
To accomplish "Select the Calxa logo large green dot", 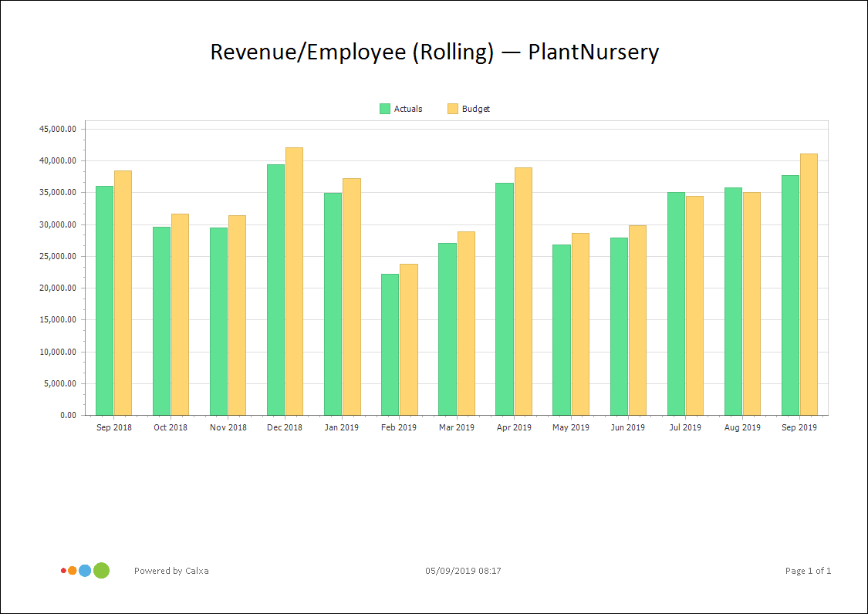I will 101,570.
